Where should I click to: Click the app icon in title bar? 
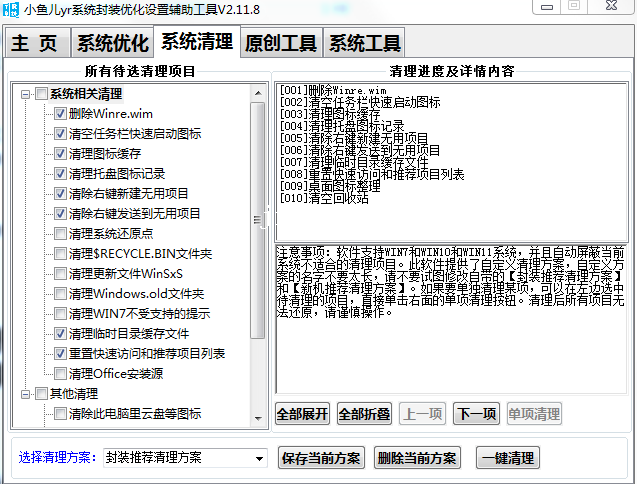point(12,12)
